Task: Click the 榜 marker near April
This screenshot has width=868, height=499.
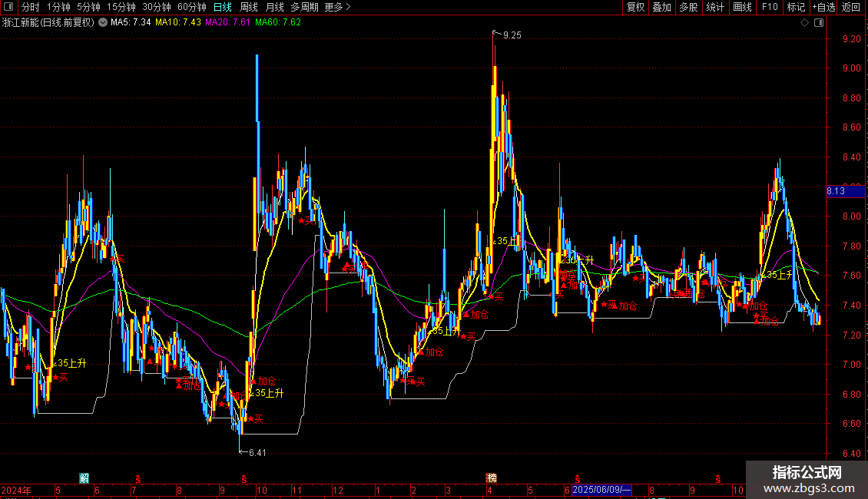Action: tap(491, 478)
